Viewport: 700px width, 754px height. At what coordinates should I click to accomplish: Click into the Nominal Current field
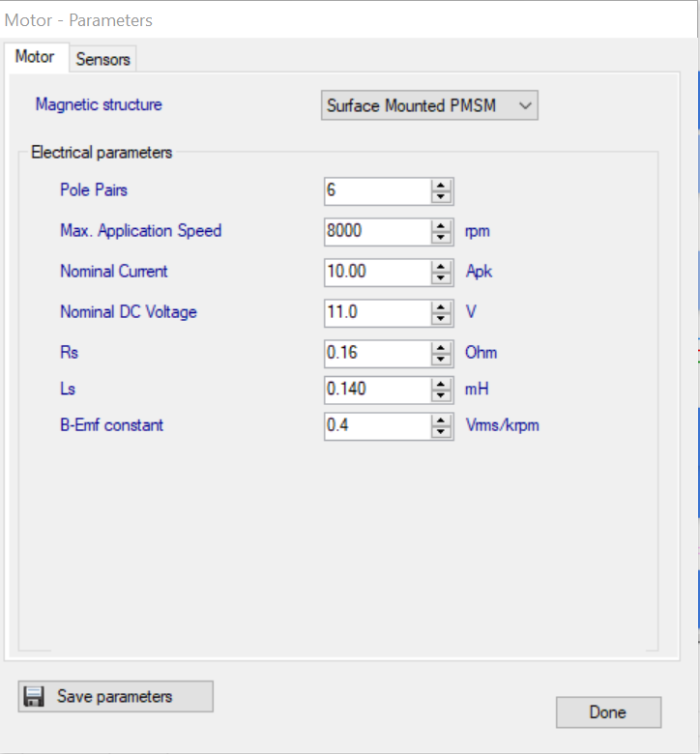pyautogui.click(x=377, y=272)
